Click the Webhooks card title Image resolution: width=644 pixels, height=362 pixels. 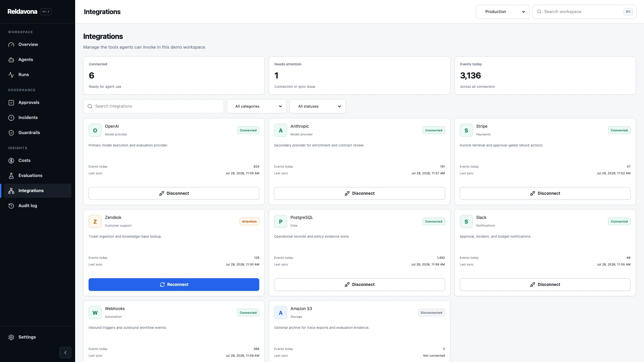coord(115,309)
